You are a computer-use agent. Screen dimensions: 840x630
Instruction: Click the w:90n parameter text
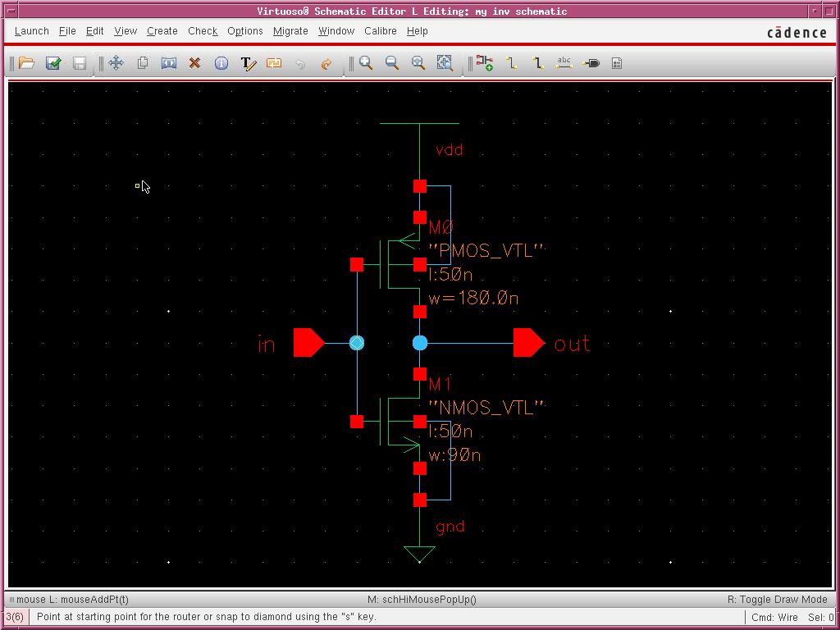coord(454,455)
